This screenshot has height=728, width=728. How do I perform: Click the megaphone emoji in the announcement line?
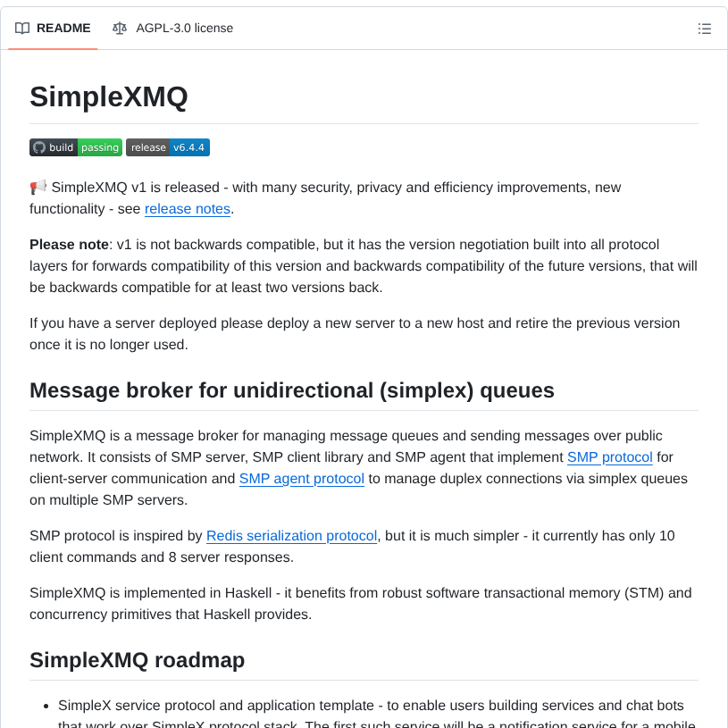tap(37, 187)
